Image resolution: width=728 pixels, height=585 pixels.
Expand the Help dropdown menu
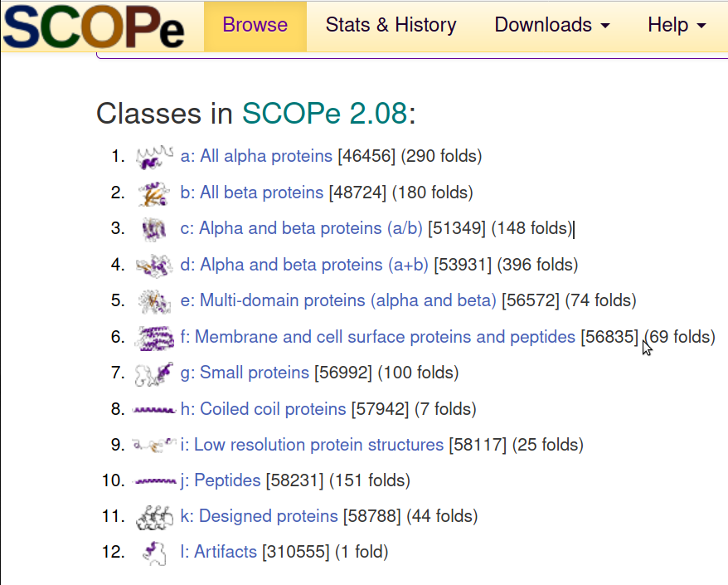[677, 26]
